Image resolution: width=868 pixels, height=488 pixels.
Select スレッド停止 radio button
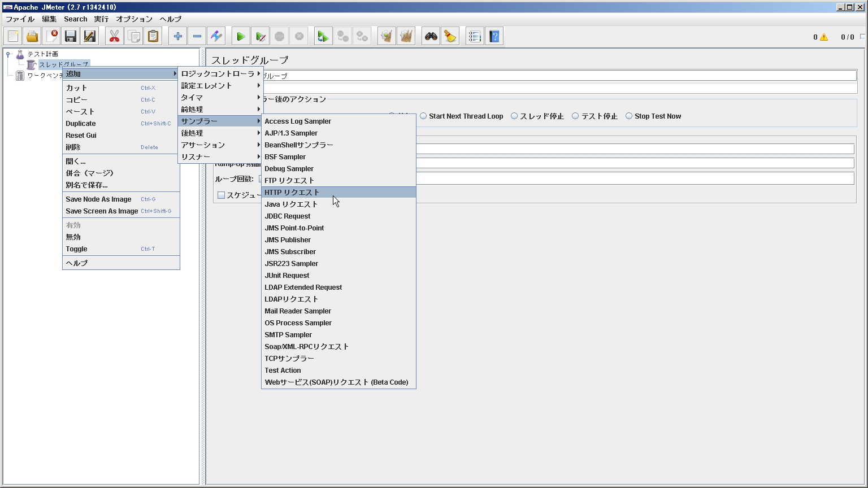click(514, 116)
